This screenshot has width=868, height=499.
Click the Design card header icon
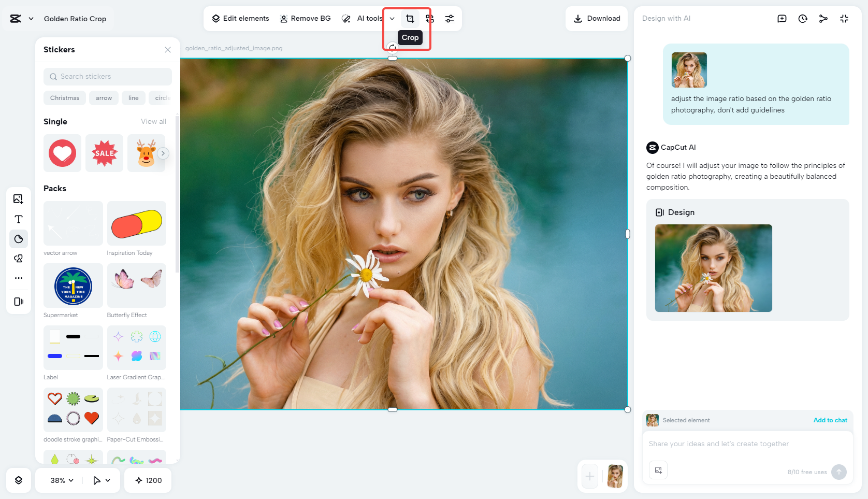[x=660, y=212]
